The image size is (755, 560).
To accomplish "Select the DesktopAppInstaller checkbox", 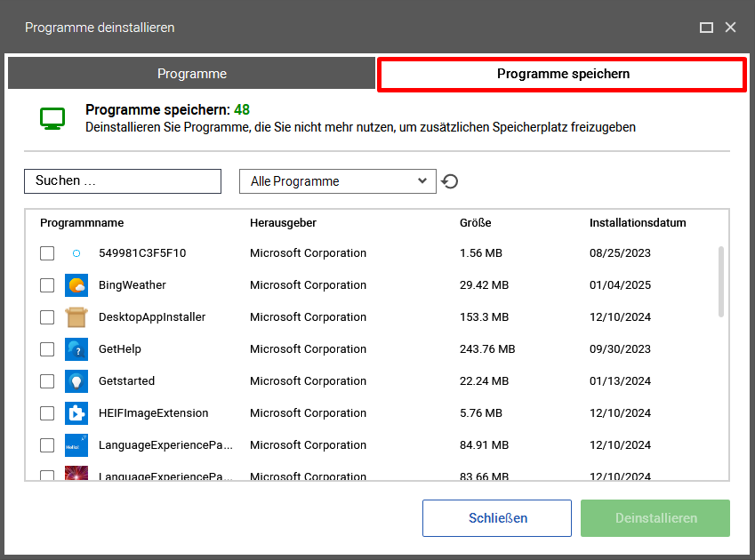I will coord(47,317).
